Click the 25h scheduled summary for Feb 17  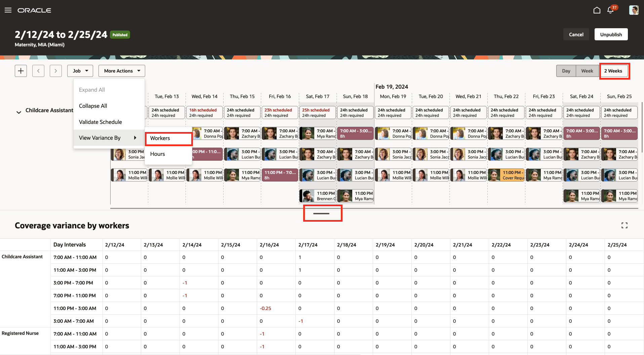pyautogui.click(x=317, y=113)
